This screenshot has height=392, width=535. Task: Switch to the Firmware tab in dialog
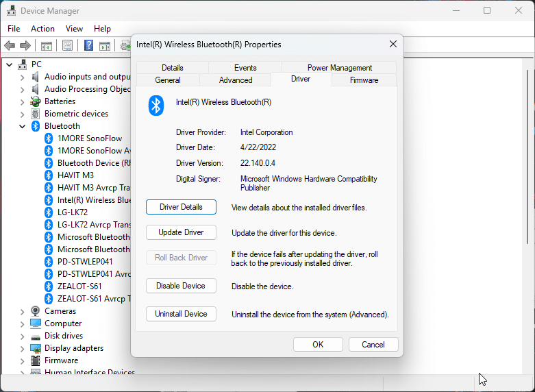click(364, 80)
